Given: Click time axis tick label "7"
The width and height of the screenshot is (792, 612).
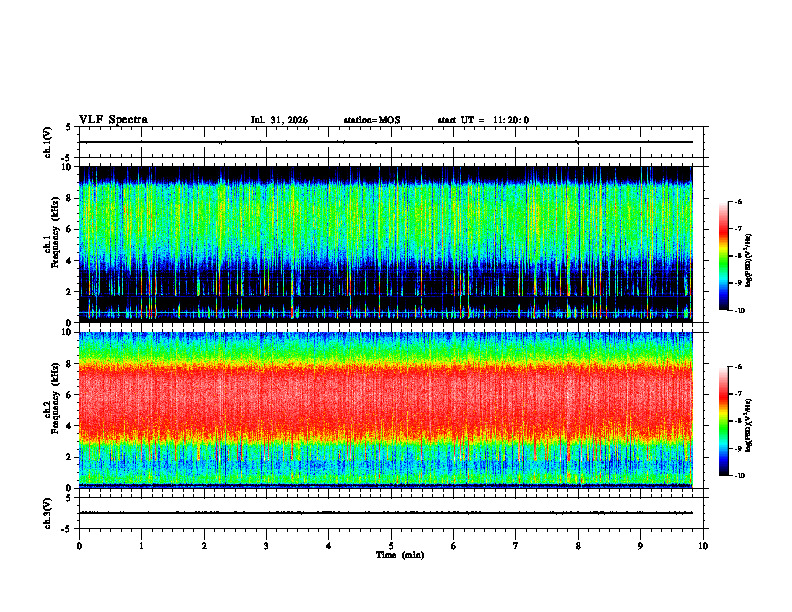Looking at the screenshot, I should tap(516, 546).
